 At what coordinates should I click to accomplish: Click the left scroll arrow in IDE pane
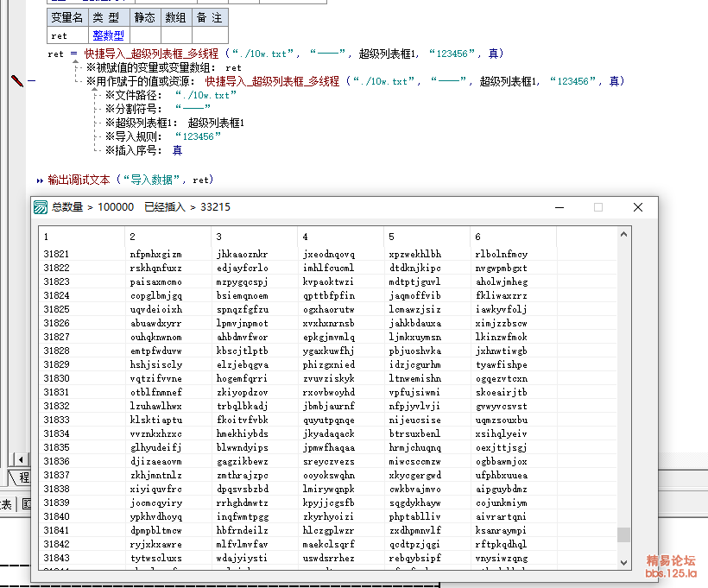point(21,459)
